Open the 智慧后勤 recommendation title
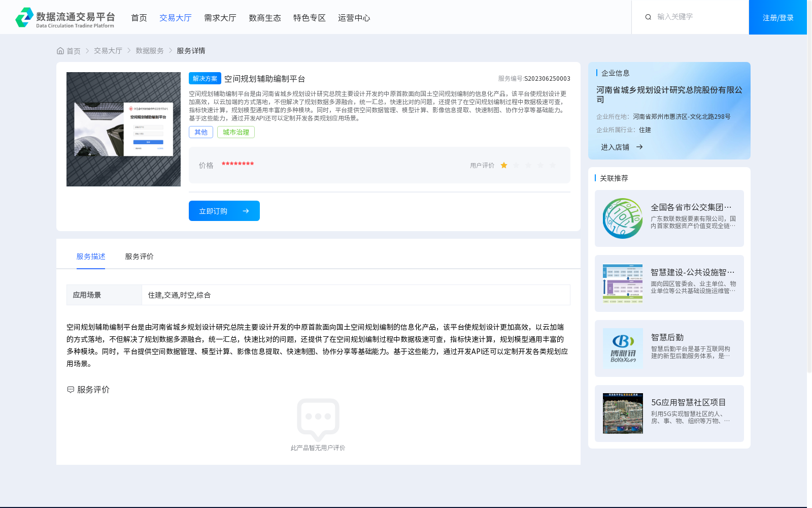 [667, 337]
